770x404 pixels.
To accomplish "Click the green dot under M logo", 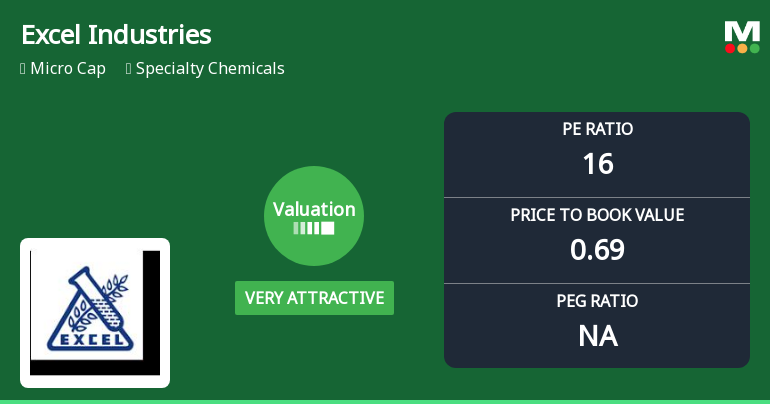I will pos(754,48).
